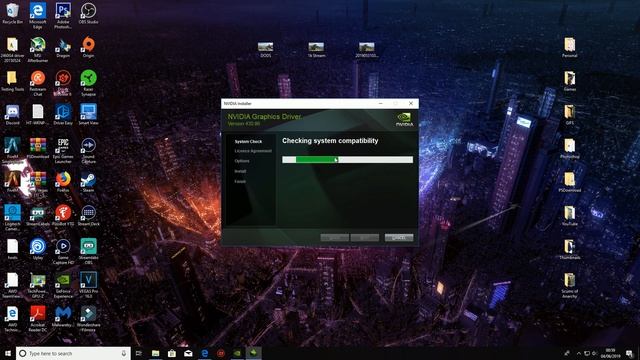This screenshot has height=360, width=640.
Task: Open the Games folder on desktop
Action: coord(569,81)
